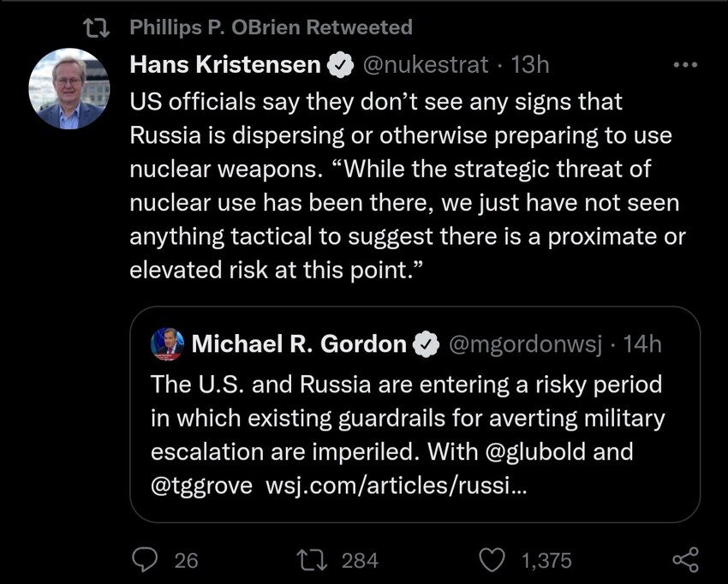Click the Phillips P. OBrien Retweeted label
This screenshot has height=584, width=728.
pyautogui.click(x=271, y=27)
